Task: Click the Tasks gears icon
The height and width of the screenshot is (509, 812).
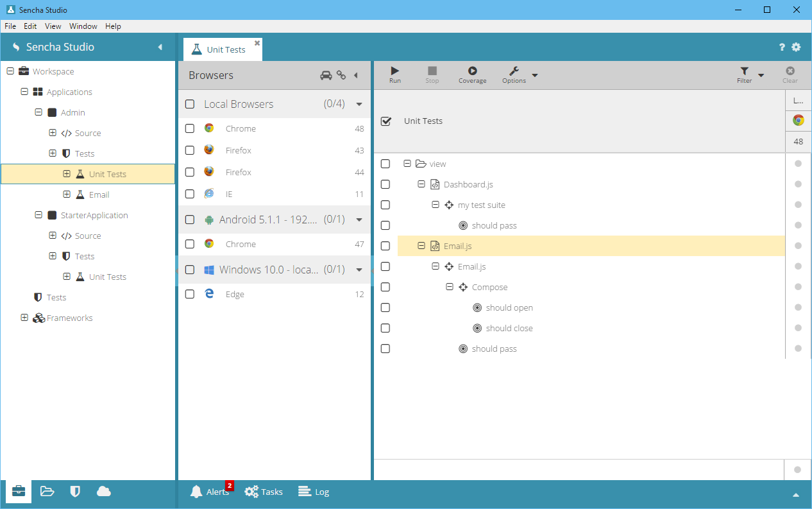Action: click(251, 492)
